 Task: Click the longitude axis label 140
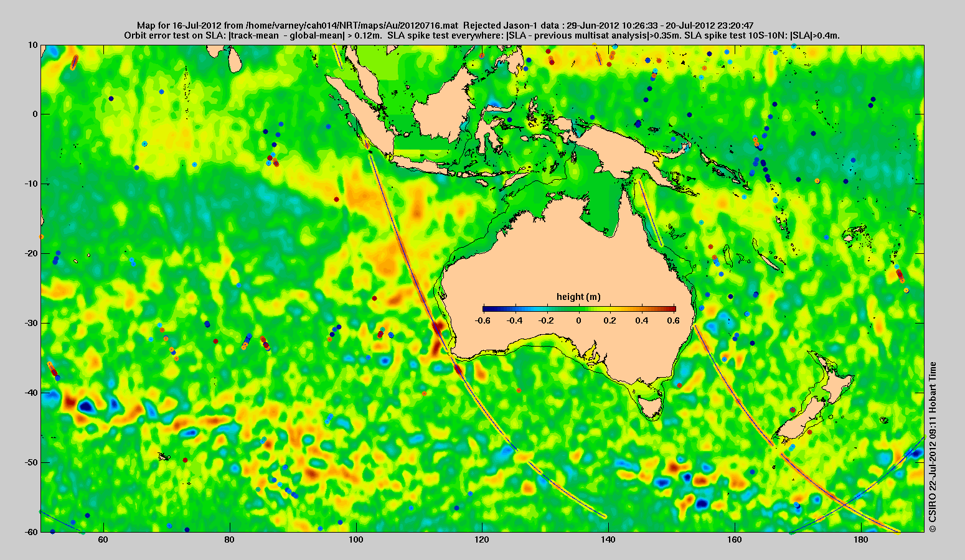pos(609,540)
